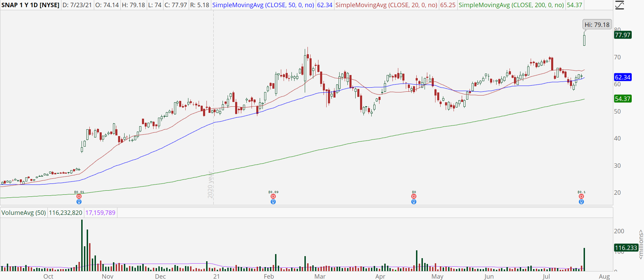Click the open price O: 74.14
This screenshot has width=644, height=280.
[x=107, y=5]
